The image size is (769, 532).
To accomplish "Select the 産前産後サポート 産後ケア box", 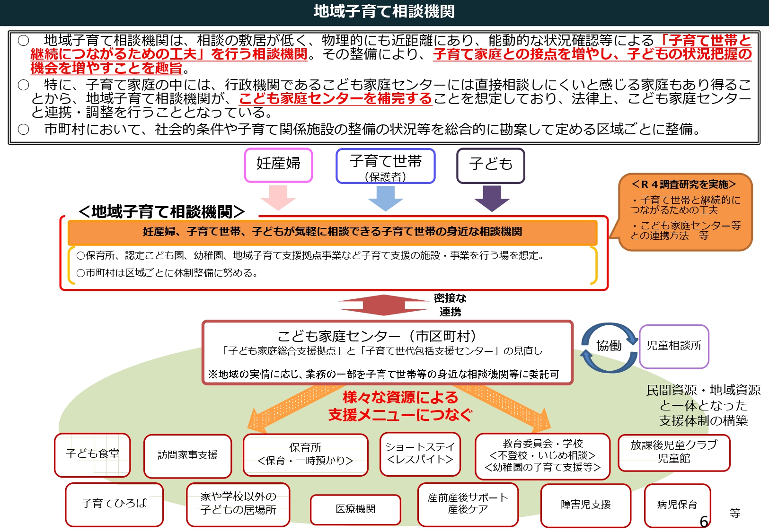I will coord(468,505).
